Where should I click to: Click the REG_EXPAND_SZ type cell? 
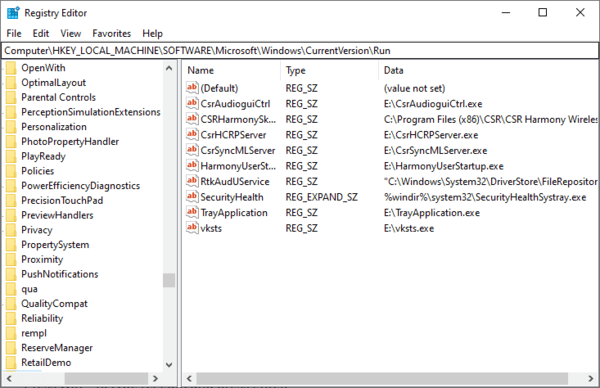click(x=321, y=197)
